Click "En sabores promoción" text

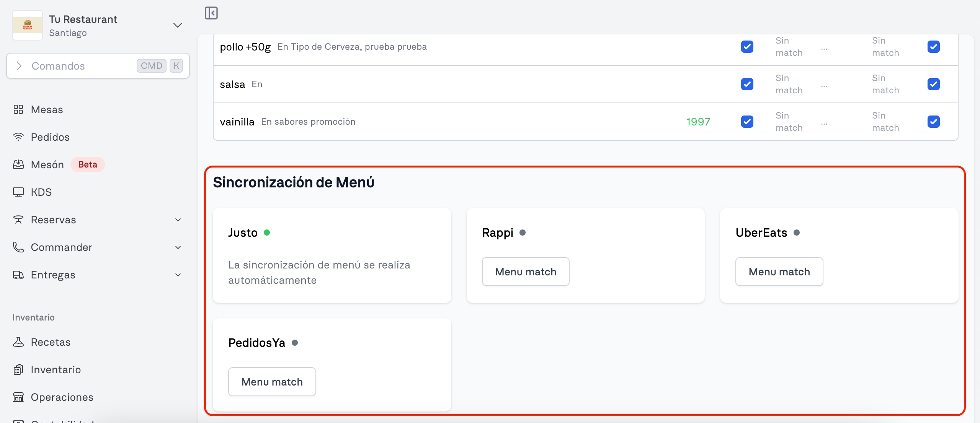[x=308, y=122]
